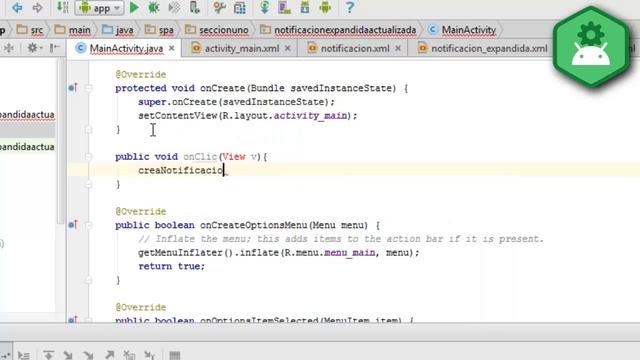
Task: Open Project Structure toolbar icon
Action: point(240,7)
